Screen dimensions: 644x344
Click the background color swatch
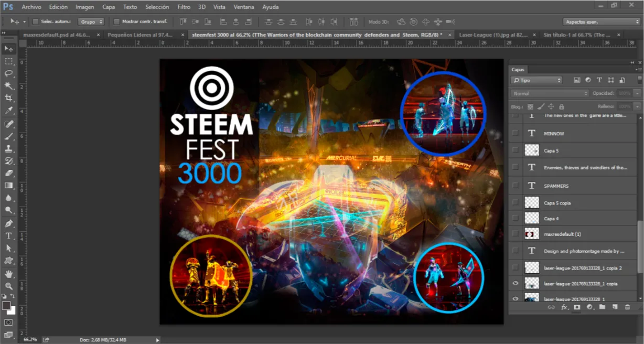click(x=12, y=311)
